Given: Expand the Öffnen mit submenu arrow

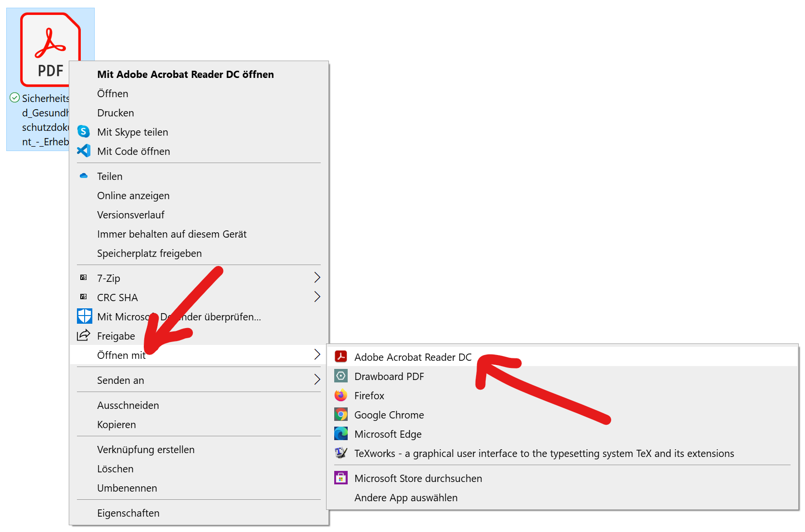Looking at the screenshot, I should [x=317, y=355].
